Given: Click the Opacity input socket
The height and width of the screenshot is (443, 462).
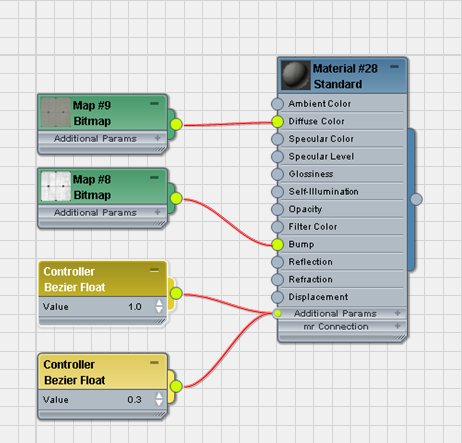Looking at the screenshot, I should (277, 210).
